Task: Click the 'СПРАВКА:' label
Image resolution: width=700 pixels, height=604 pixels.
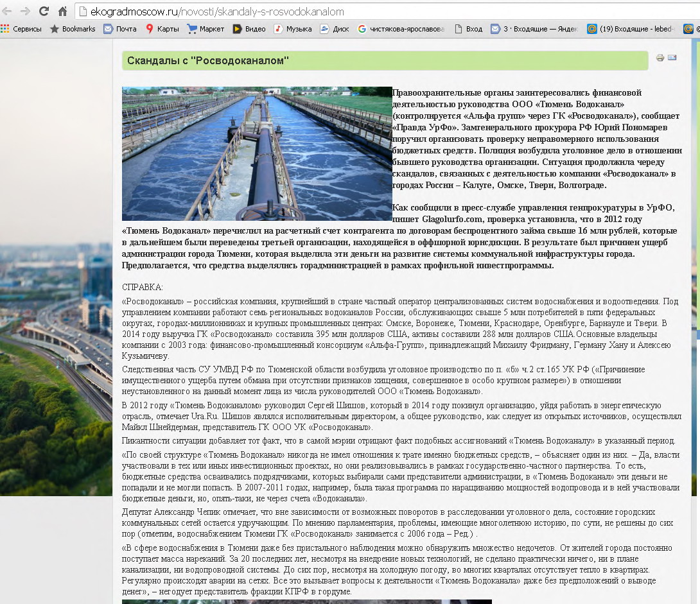Action: coord(143,287)
